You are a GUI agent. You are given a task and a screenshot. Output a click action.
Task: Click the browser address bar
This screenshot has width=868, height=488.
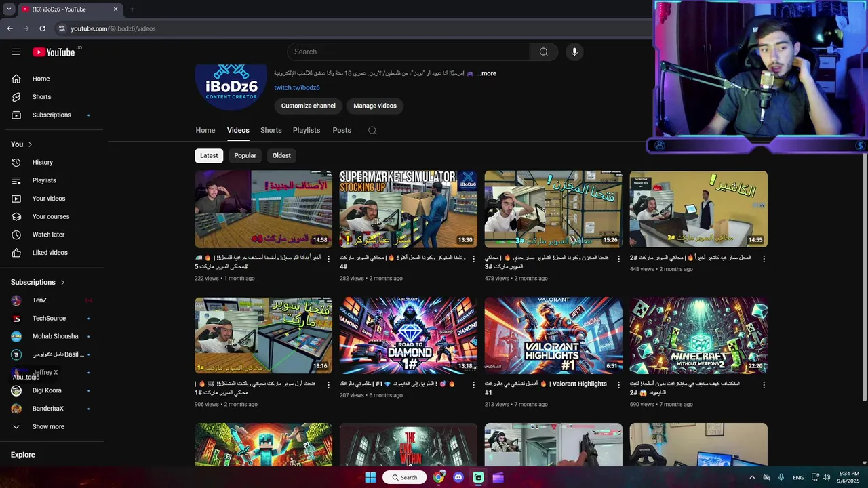pos(353,28)
